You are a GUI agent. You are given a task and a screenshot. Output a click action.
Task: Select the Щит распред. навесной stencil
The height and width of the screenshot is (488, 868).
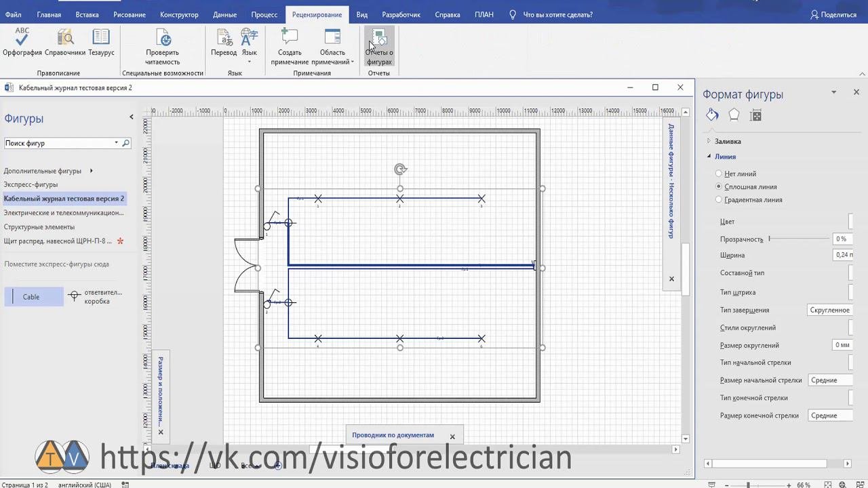pyautogui.click(x=64, y=241)
